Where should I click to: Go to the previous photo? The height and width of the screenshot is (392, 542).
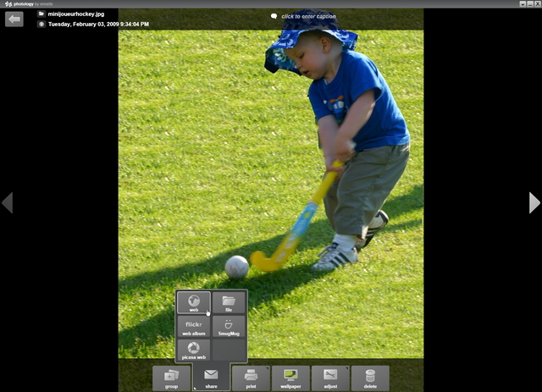click(8, 202)
